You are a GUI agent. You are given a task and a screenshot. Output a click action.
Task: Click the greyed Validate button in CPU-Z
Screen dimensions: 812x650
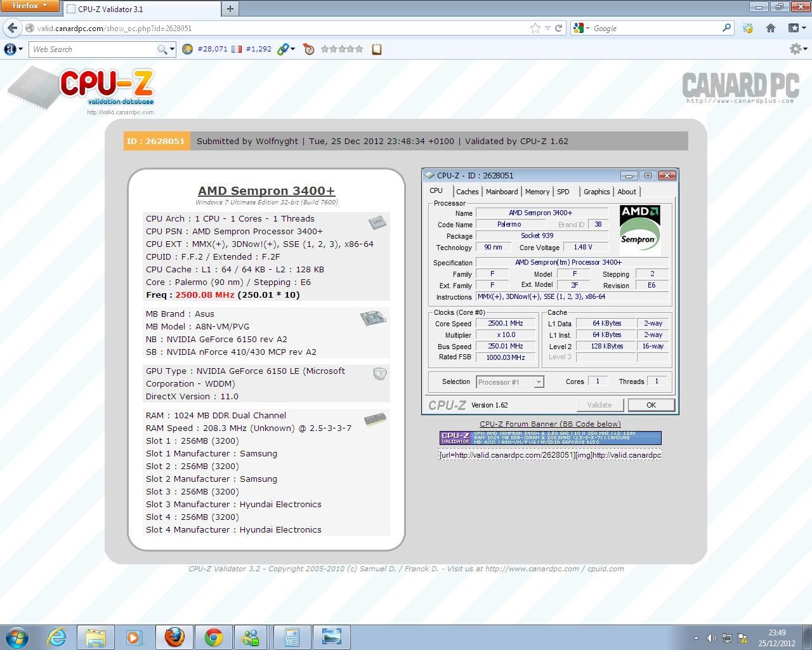pos(599,405)
